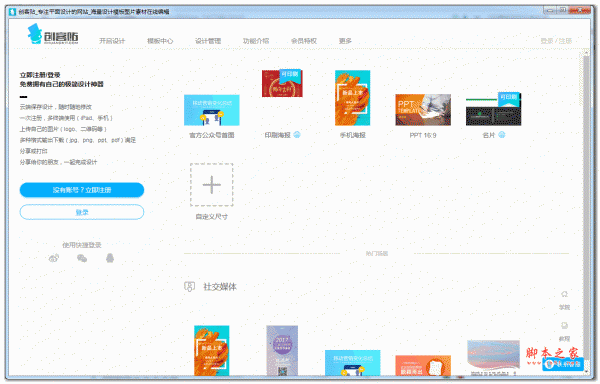Log in with the QQ penguin icon
Screen dimensions: 600x384
[x=110, y=258]
